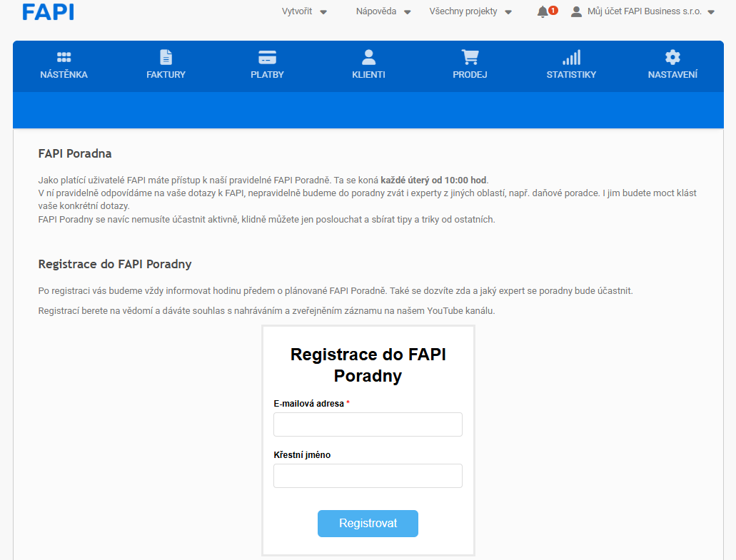This screenshot has width=736, height=560.
Task: Expand the Vytvořit dropdown arrow
Action: pyautogui.click(x=323, y=12)
